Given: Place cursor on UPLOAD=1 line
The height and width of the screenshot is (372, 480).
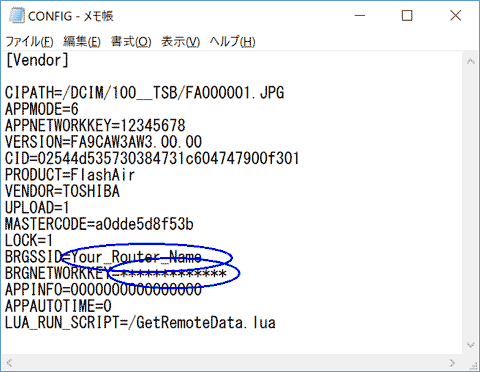Looking at the screenshot, I should click(x=37, y=207).
